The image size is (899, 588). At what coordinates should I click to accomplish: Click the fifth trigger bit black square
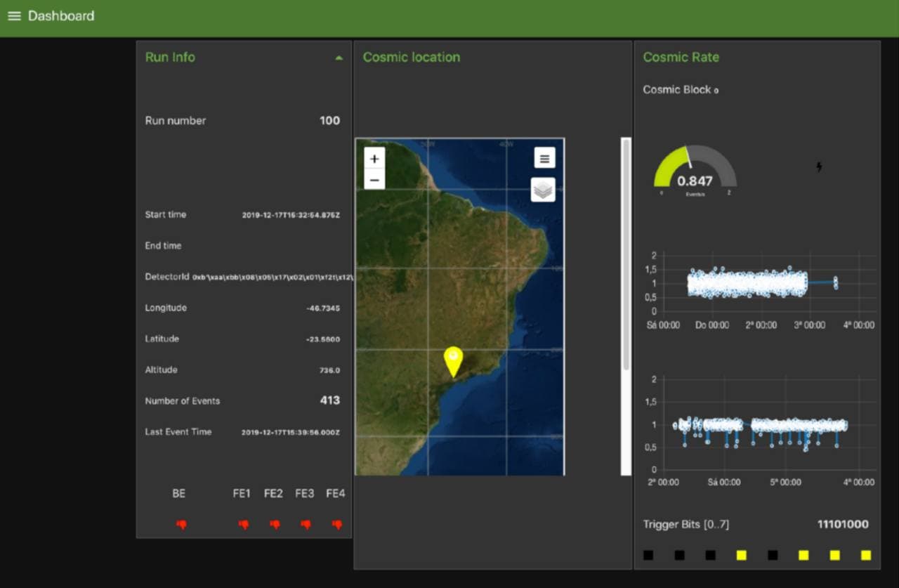tap(773, 555)
